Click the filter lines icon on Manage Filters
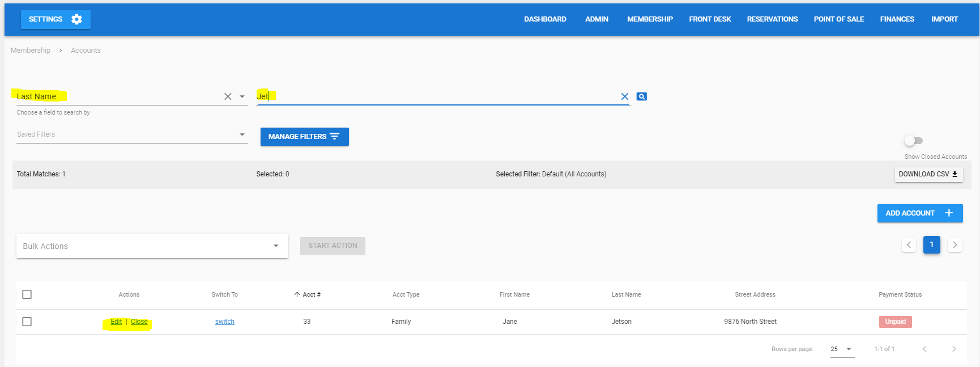This screenshot has width=980, height=367. click(335, 137)
